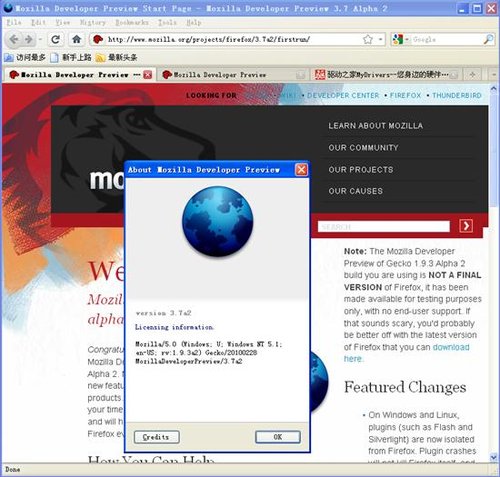The height and width of the screenshot is (477, 500).
Task: Click the 'version 3.7a2' text
Action: pos(164,313)
